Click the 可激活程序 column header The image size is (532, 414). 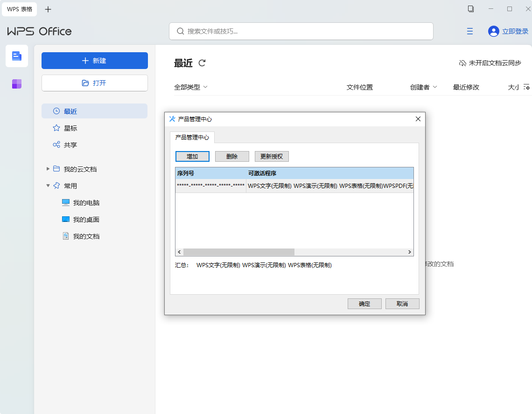330,173
